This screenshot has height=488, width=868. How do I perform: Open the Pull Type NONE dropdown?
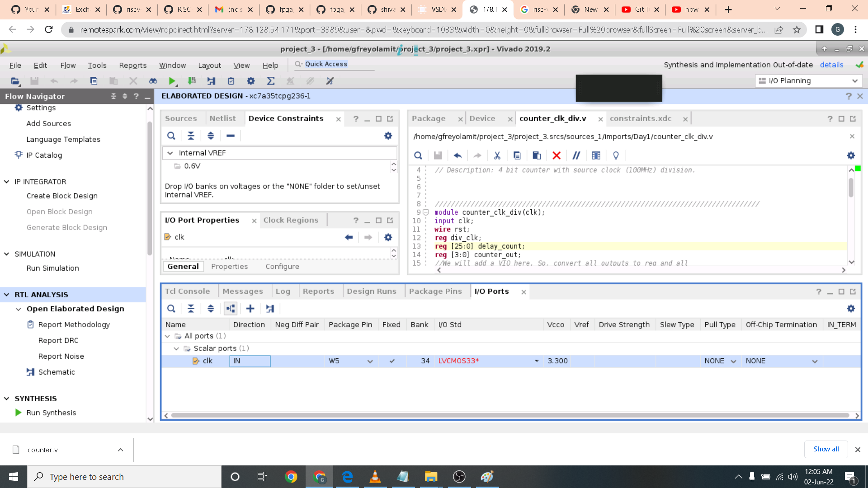pos(733,361)
